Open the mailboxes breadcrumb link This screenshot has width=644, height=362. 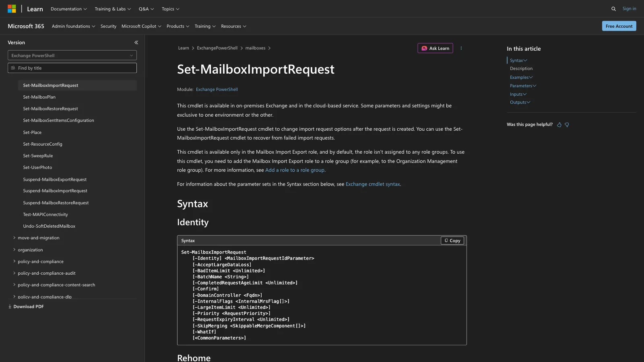pos(255,48)
